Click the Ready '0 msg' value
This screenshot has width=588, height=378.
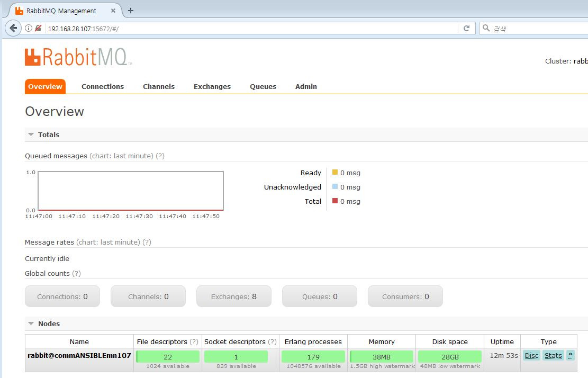(x=350, y=173)
